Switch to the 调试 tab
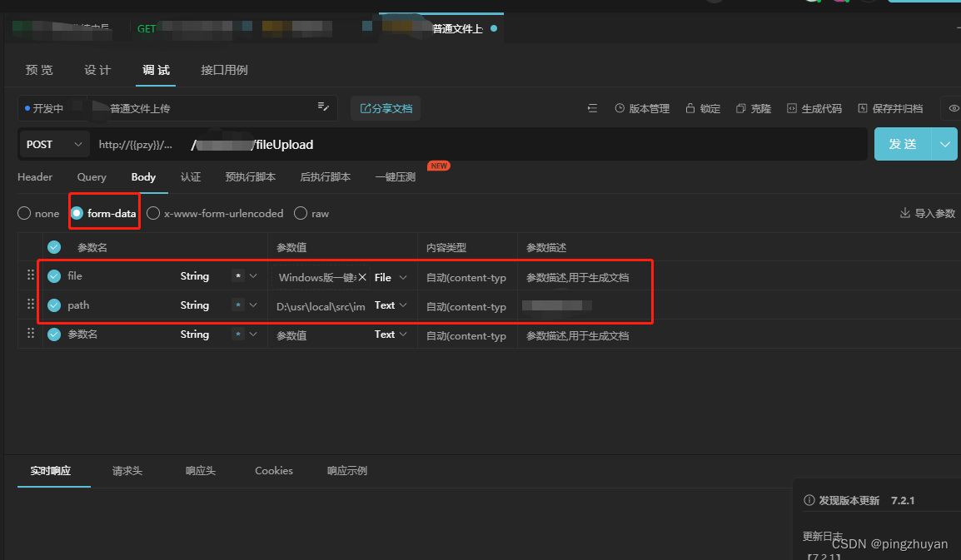Screen dimensions: 961x560 point(156,70)
